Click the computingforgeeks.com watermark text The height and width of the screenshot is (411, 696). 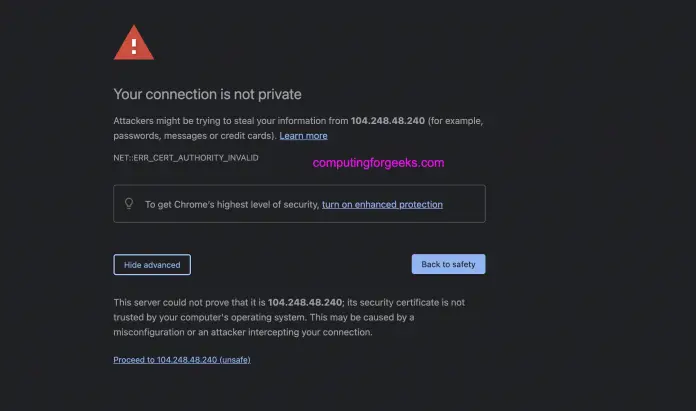(378, 162)
